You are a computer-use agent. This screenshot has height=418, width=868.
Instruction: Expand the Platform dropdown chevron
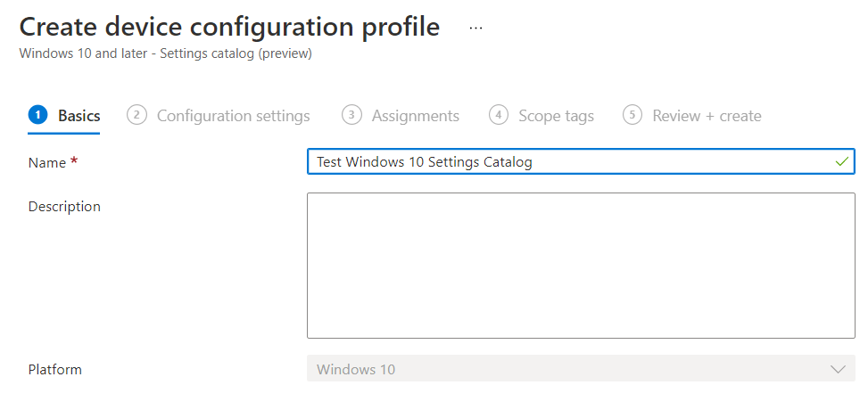[x=838, y=369]
